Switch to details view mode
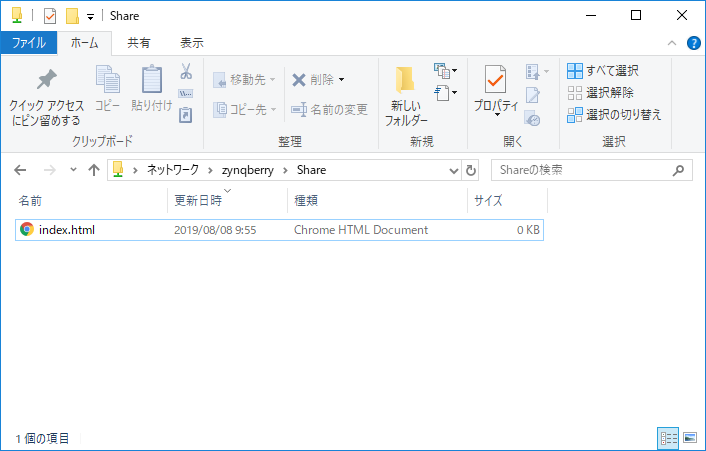 [x=668, y=438]
